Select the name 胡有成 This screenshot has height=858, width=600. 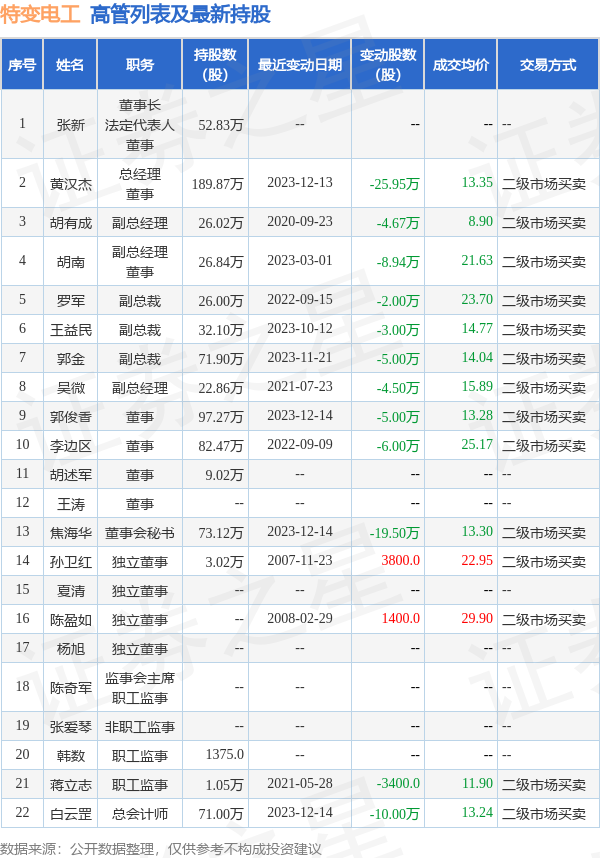click(71, 223)
